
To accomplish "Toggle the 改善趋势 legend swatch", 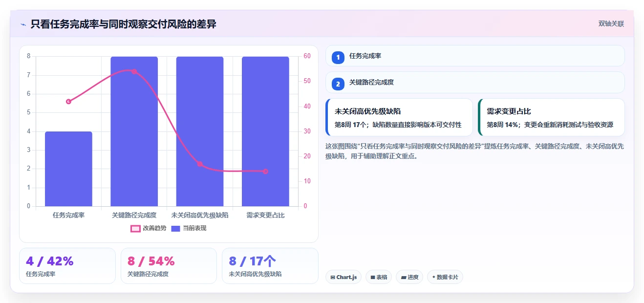I will [135, 228].
